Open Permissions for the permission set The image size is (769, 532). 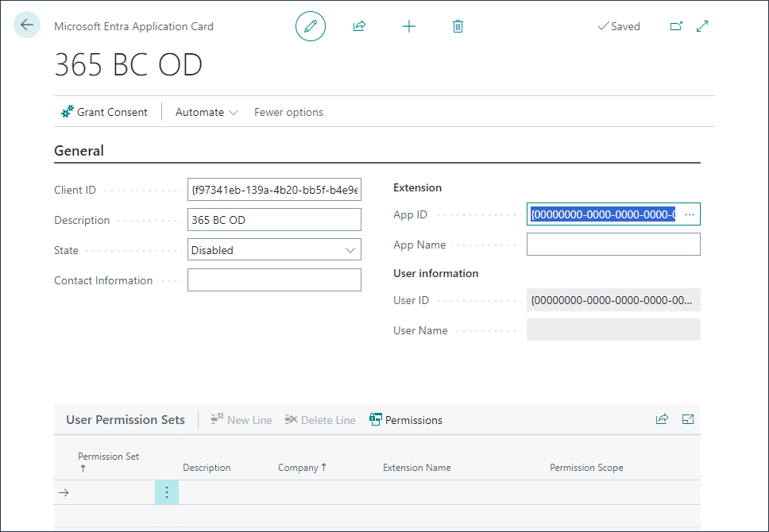pos(406,420)
